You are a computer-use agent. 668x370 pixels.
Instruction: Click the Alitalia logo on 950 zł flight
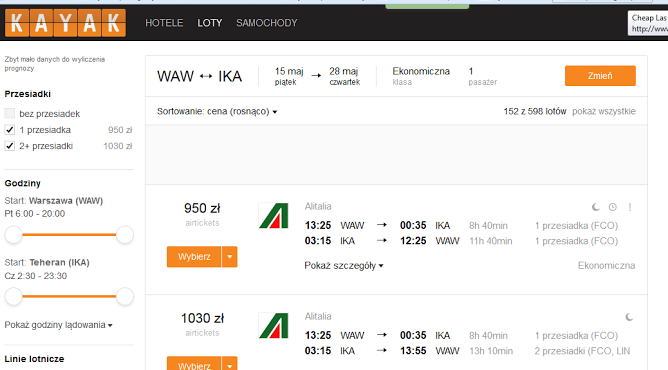point(274,215)
